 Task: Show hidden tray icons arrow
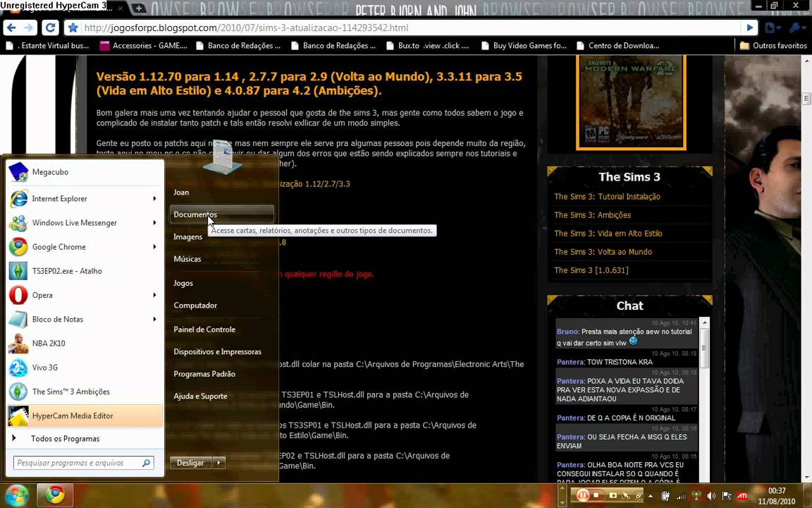click(651, 496)
